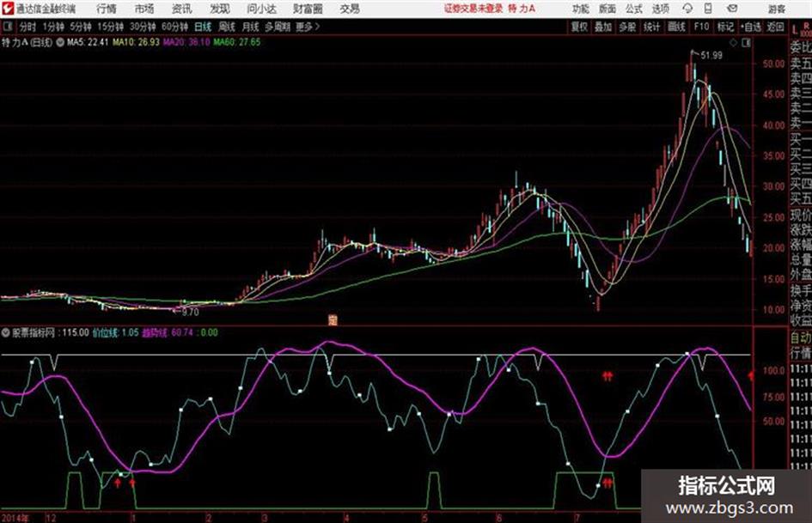Click the 自动 label in right panel
The width and height of the screenshot is (812, 523).
[x=801, y=338]
